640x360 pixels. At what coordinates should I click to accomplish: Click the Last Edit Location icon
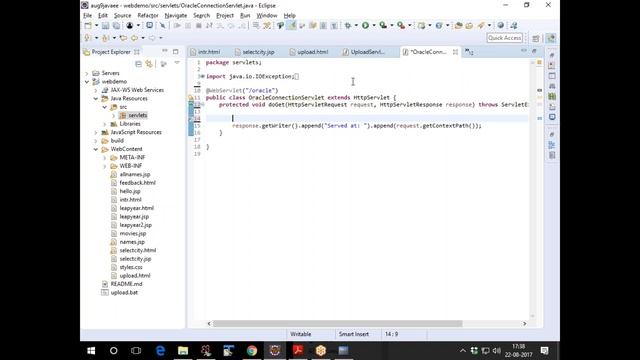click(123, 38)
